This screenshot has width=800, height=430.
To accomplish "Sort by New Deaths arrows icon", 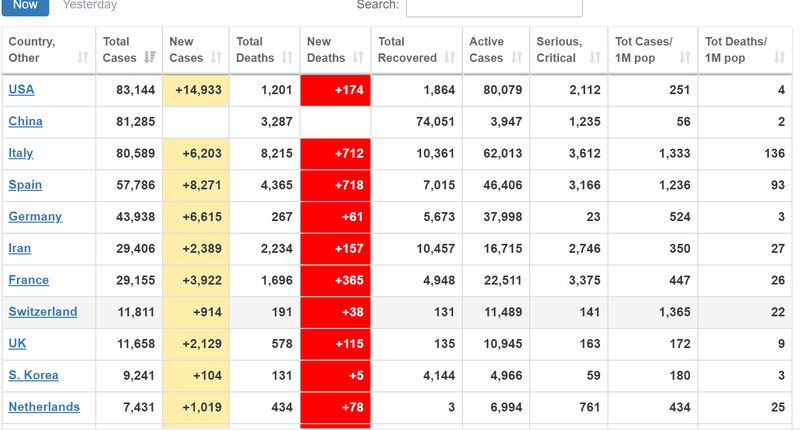I will tap(357, 58).
